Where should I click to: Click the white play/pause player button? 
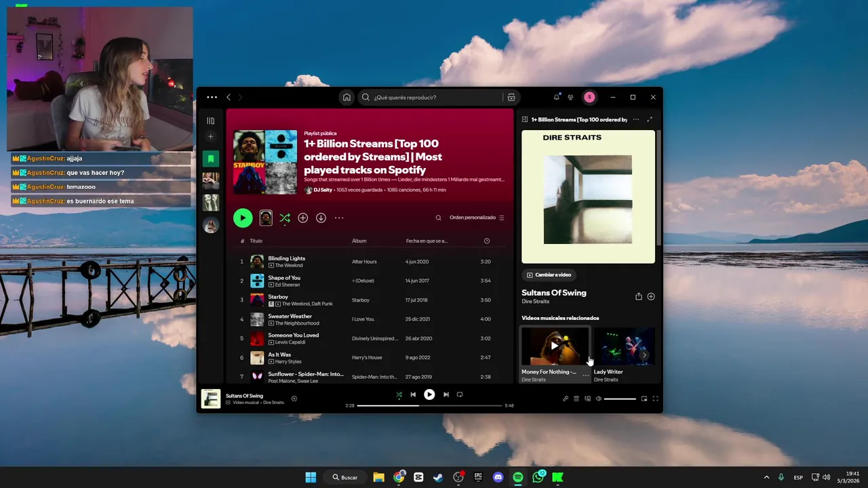tap(429, 394)
